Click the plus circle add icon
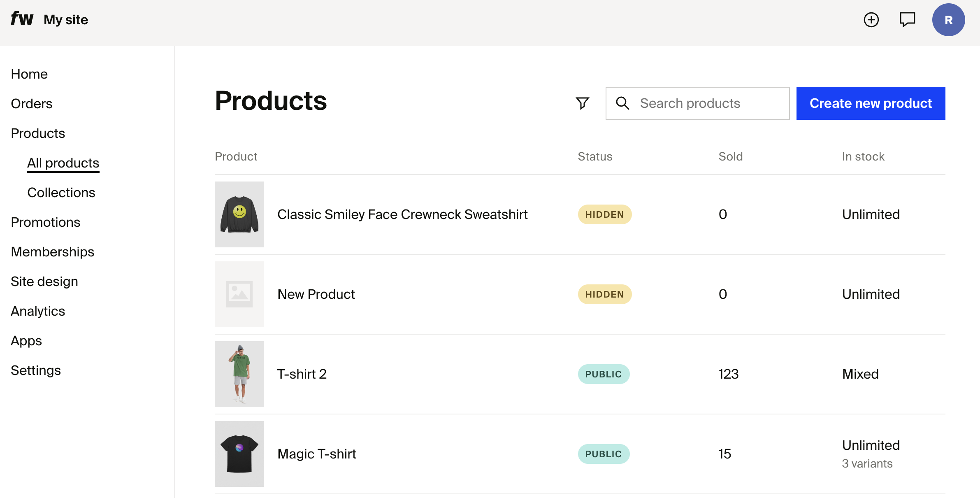 [x=871, y=20]
